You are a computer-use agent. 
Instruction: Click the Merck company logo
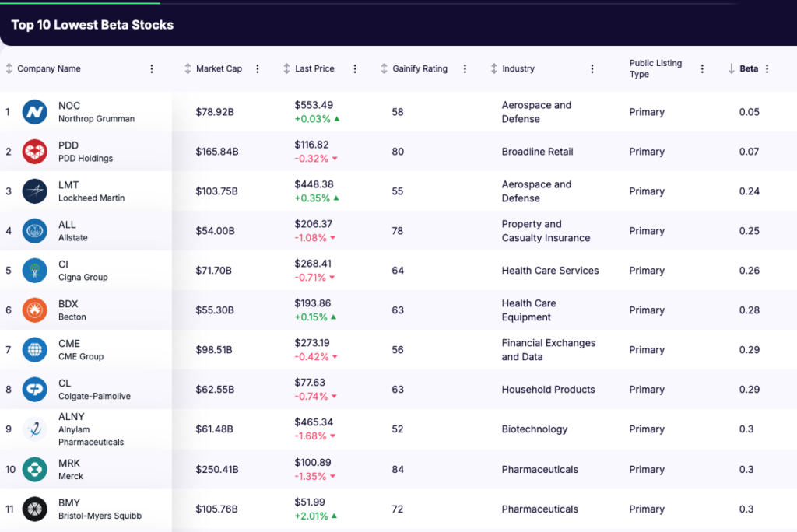click(x=34, y=468)
